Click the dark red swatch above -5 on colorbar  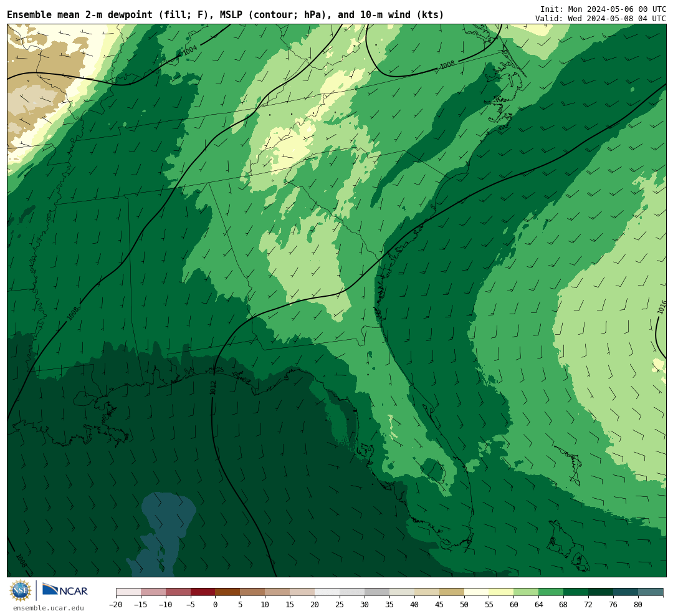pos(203,592)
